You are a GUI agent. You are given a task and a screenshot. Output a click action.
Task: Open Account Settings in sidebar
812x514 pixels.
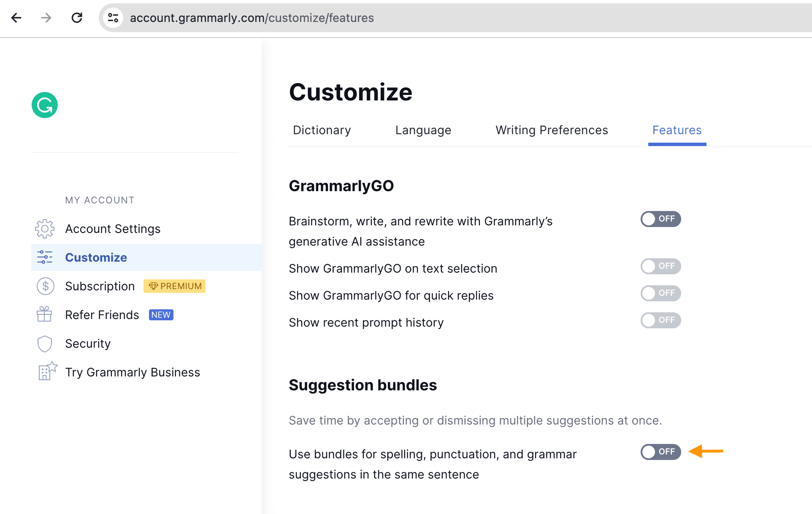tap(113, 229)
